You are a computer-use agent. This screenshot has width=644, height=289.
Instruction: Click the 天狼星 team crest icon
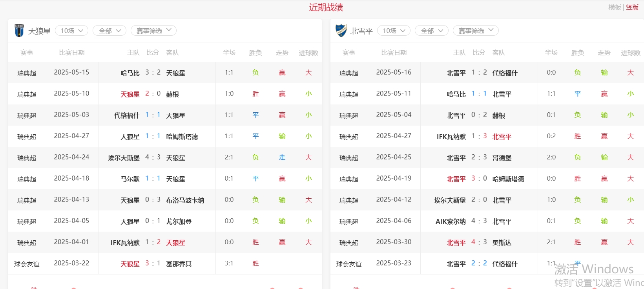(x=19, y=31)
